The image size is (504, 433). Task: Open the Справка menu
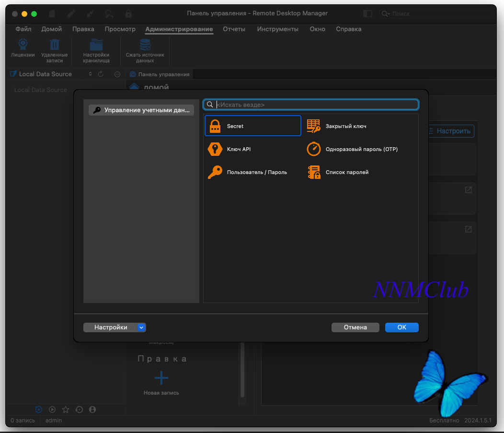coord(349,29)
